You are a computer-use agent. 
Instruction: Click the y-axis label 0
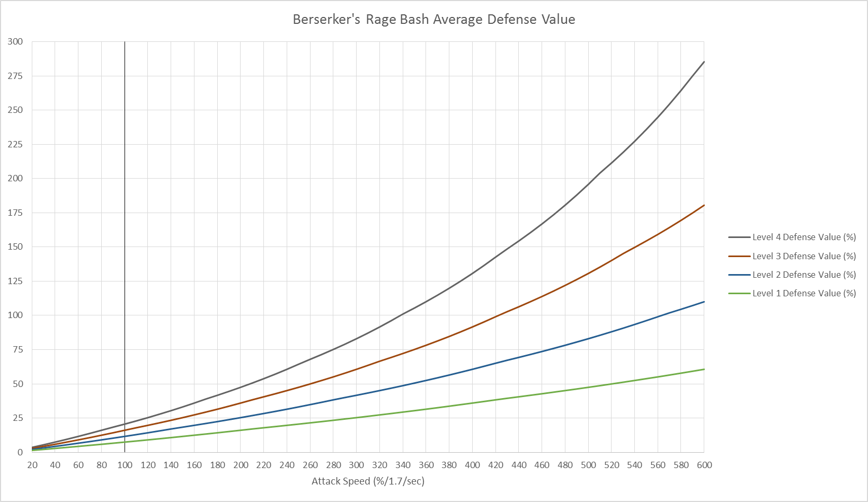pyautogui.click(x=21, y=452)
